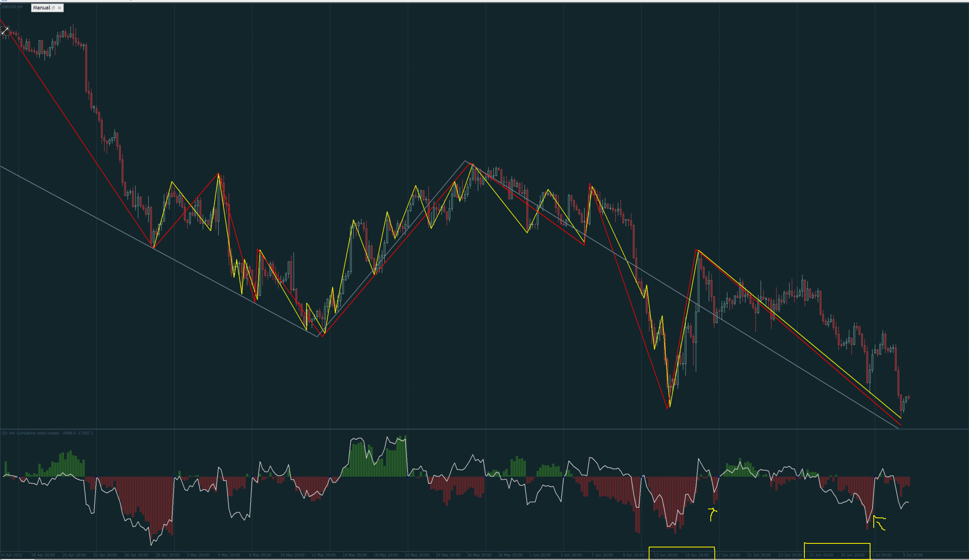Click the 7 Jun 20:00 time label
The image size is (969, 560).
click(602, 555)
